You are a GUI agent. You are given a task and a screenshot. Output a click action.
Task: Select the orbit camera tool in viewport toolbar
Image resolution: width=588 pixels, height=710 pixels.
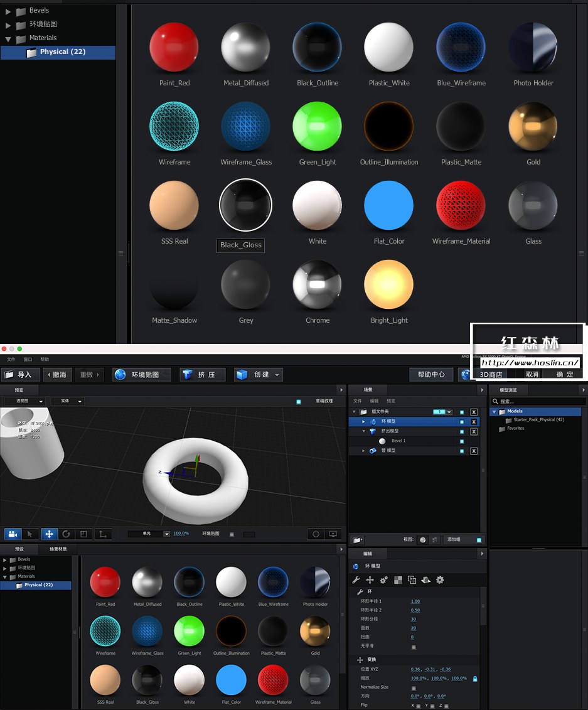pyautogui.click(x=13, y=534)
